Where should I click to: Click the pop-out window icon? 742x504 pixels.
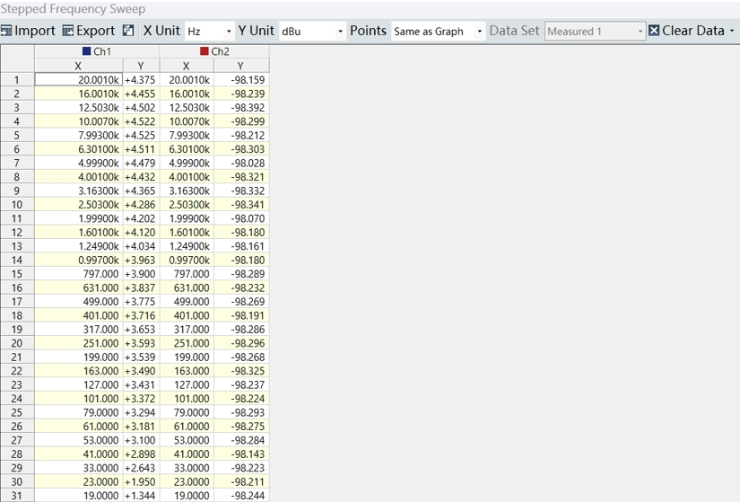[x=128, y=31]
